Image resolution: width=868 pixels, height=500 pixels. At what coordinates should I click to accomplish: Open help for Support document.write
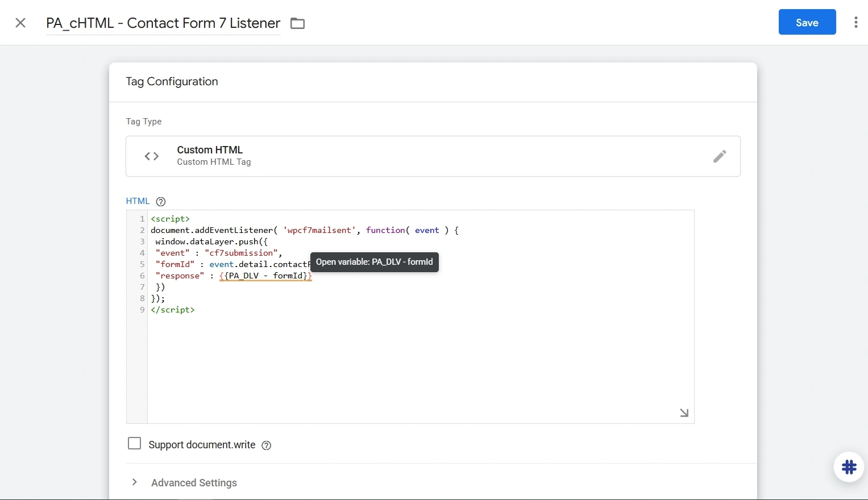tap(266, 445)
